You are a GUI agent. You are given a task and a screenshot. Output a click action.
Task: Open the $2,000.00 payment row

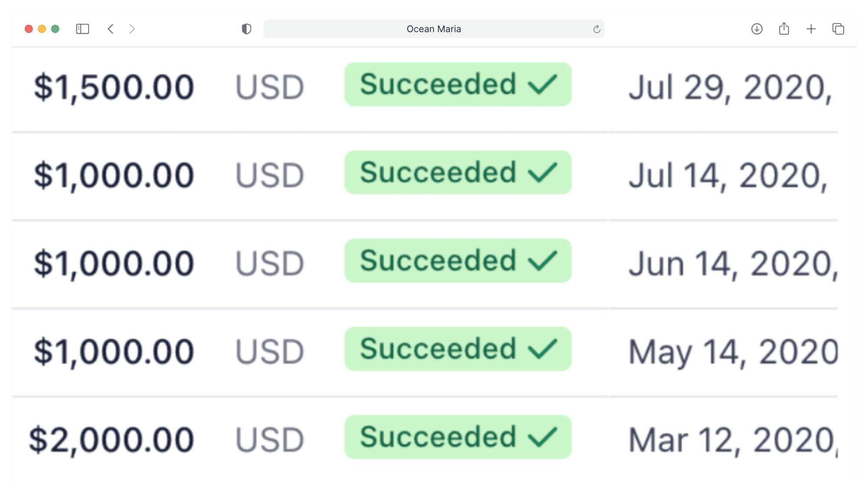425,439
